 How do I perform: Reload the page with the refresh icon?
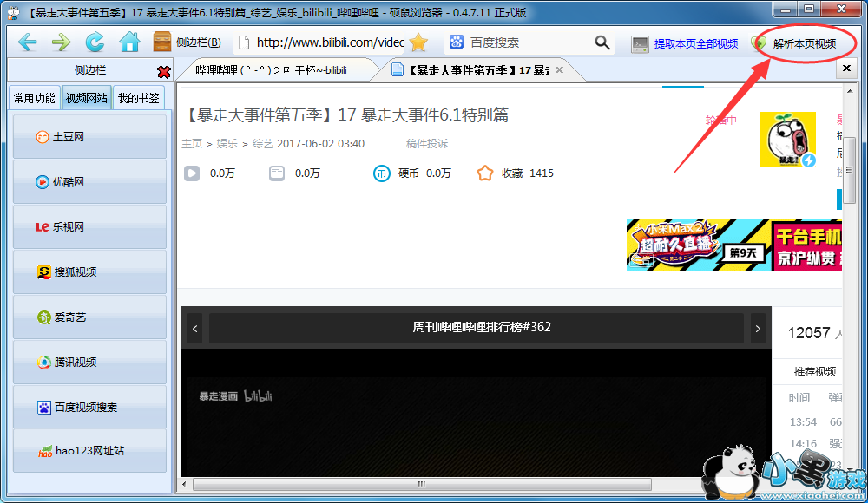point(95,42)
